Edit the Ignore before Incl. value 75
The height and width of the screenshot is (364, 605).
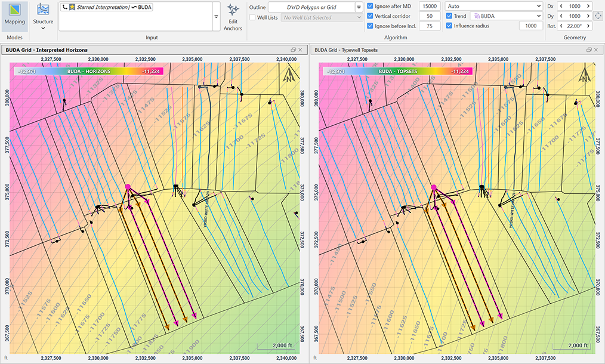(x=430, y=26)
